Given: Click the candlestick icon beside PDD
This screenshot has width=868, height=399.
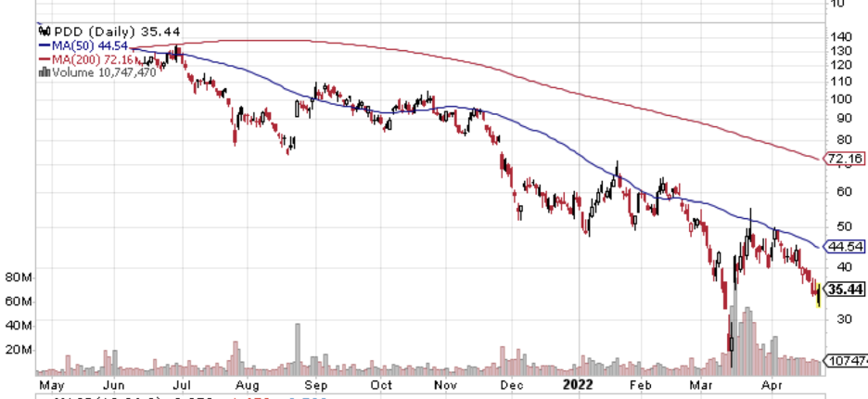Looking at the screenshot, I should 45,32.
